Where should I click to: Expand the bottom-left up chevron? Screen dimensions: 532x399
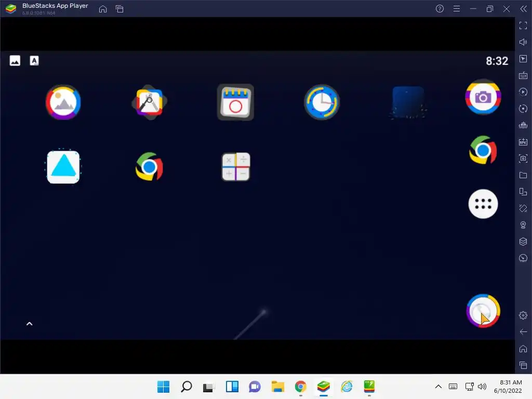coord(30,324)
